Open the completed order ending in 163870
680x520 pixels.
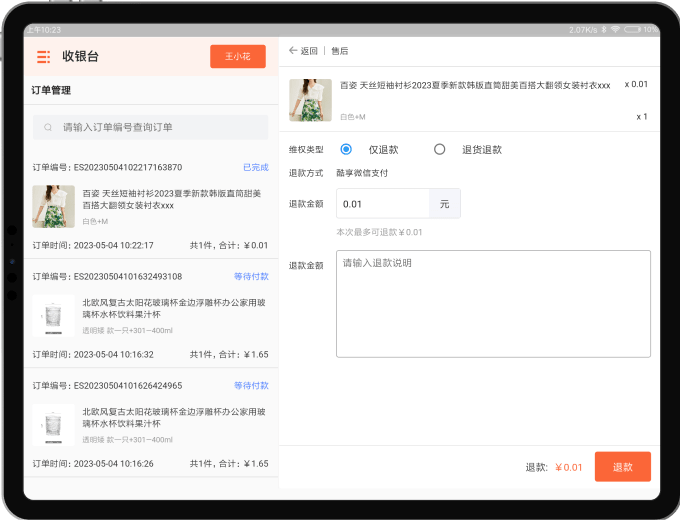(x=150, y=206)
